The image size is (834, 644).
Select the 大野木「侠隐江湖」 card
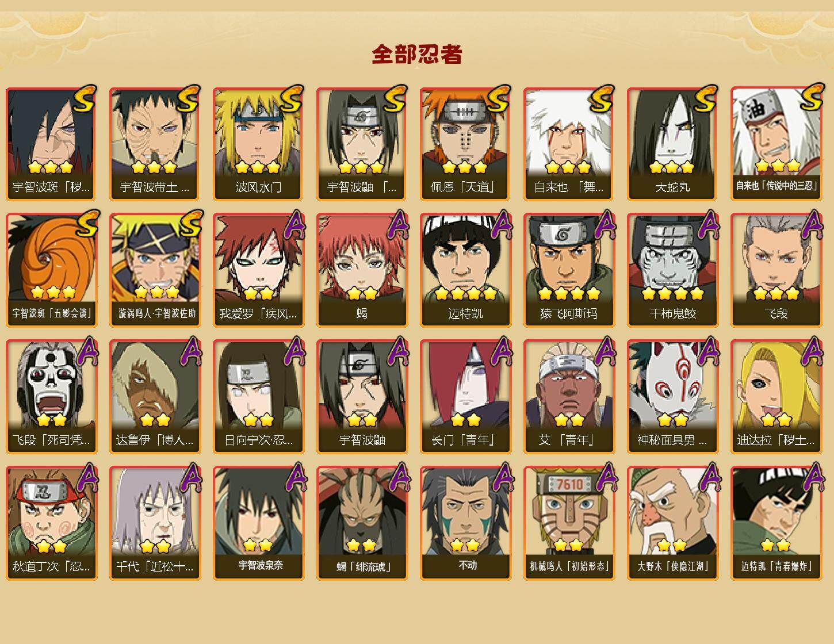click(x=672, y=523)
